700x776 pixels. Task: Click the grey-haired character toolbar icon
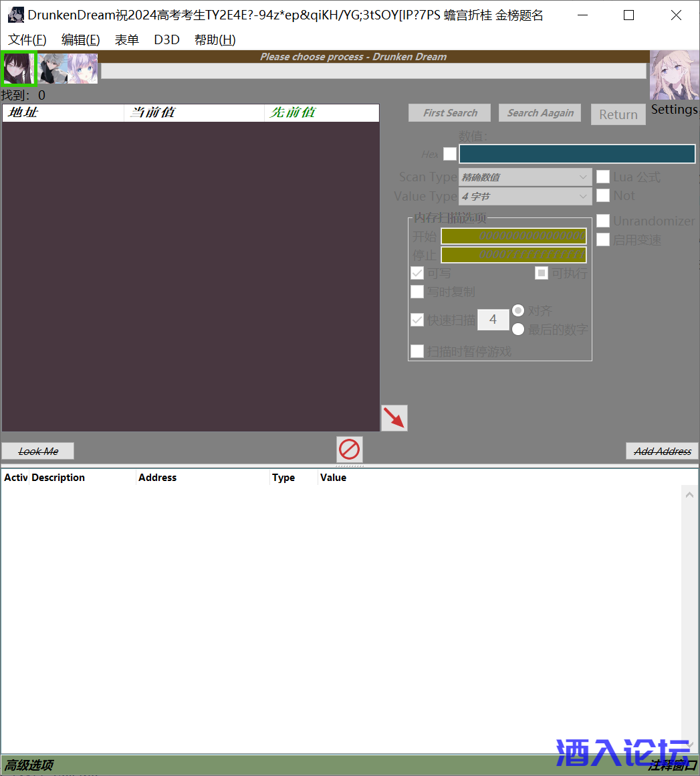click(x=52, y=68)
